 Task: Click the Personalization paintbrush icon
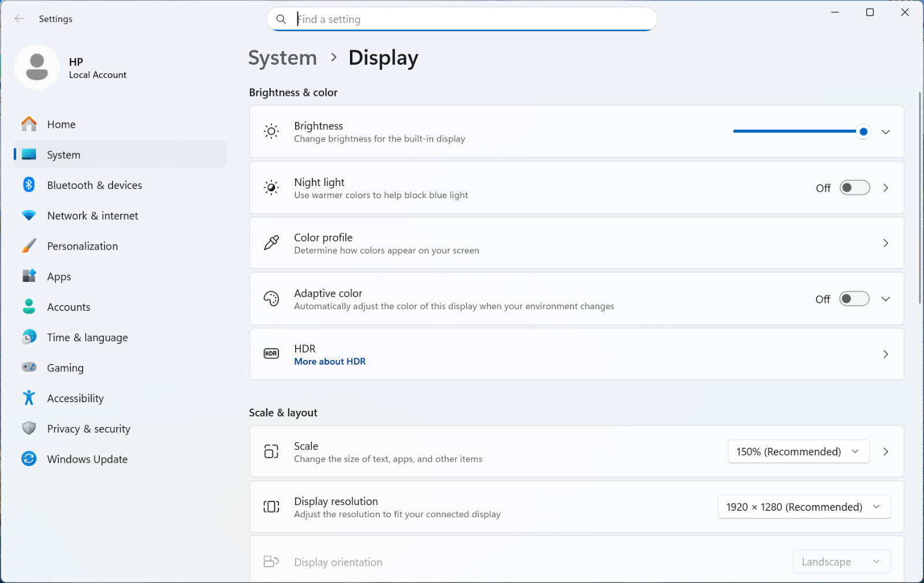click(29, 246)
